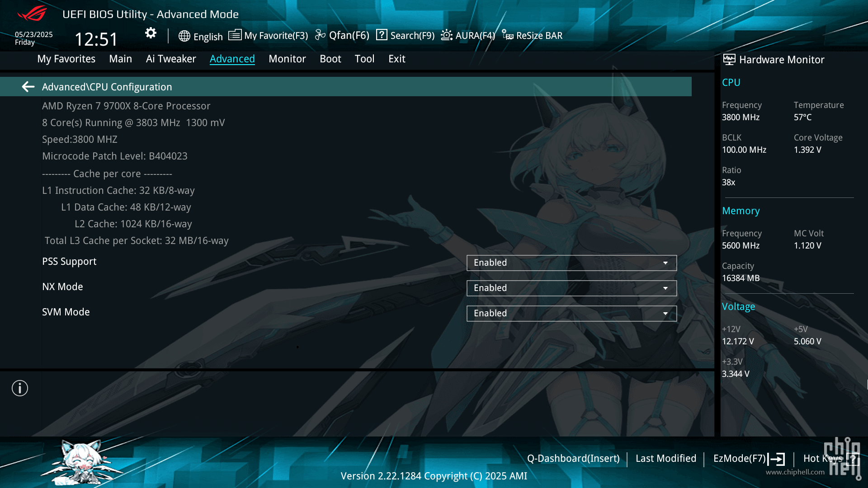Click L2 Cache 1024 KB/16-way line

[133, 224]
